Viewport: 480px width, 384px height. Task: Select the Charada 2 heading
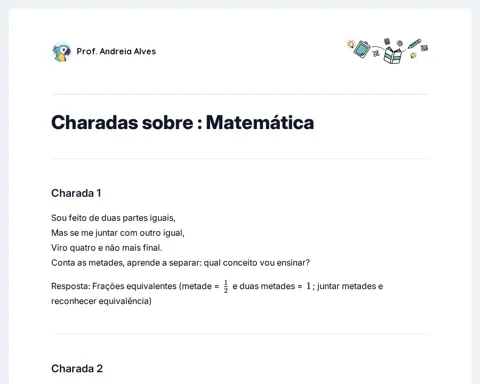tap(77, 368)
